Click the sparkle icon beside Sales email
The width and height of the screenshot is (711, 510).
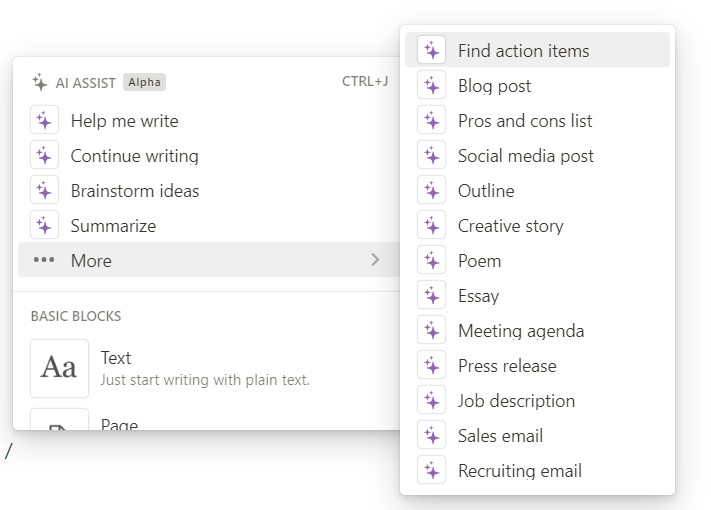tap(431, 435)
